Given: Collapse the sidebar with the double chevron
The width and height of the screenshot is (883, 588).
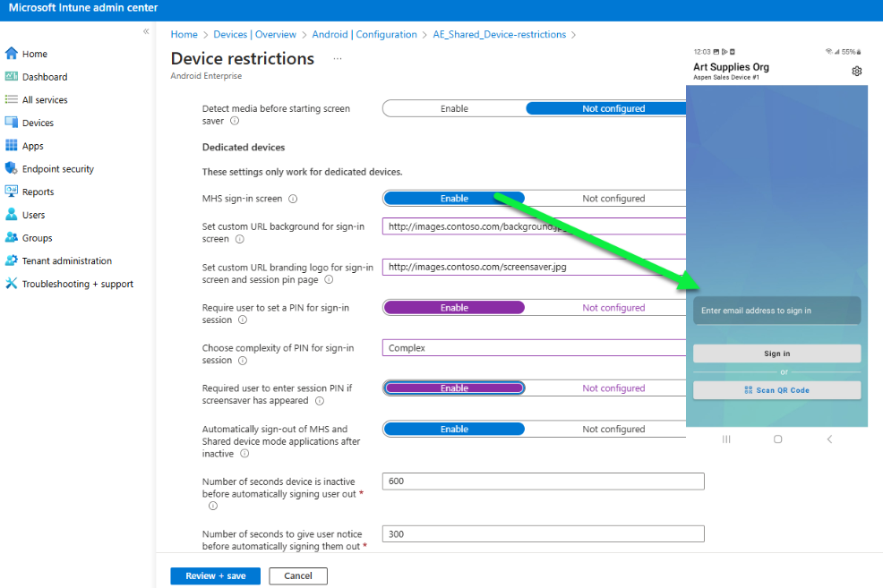Looking at the screenshot, I should point(146,31).
